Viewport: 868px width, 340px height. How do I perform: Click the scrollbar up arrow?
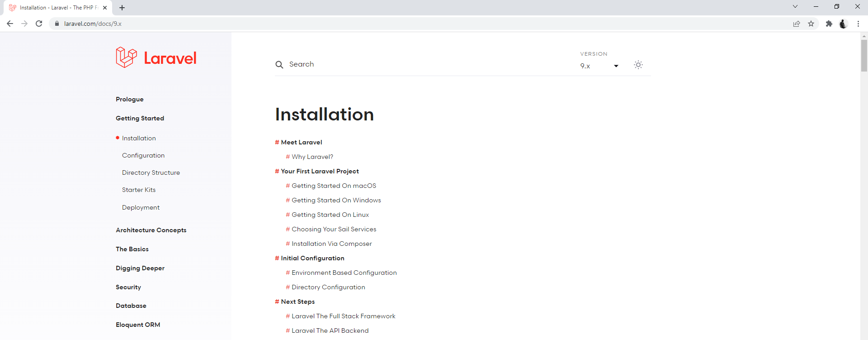pos(864,36)
